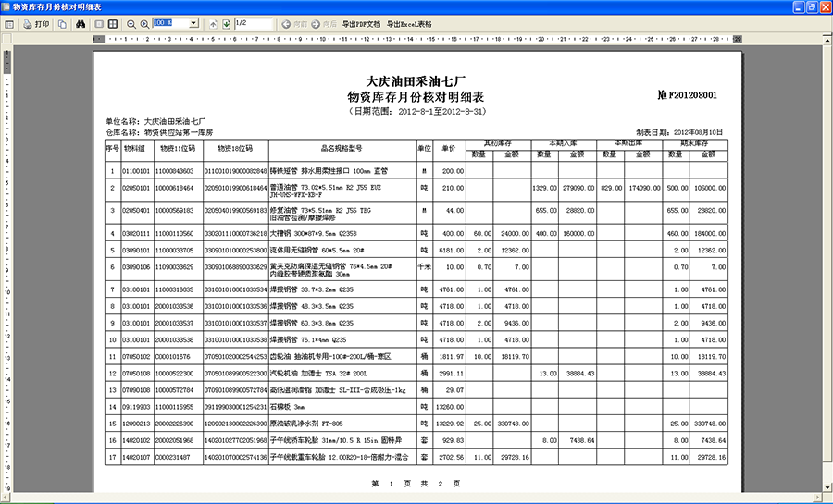This screenshot has height=504, width=833.
Task: Switch to multi-page grid view icon
Action: point(113,24)
